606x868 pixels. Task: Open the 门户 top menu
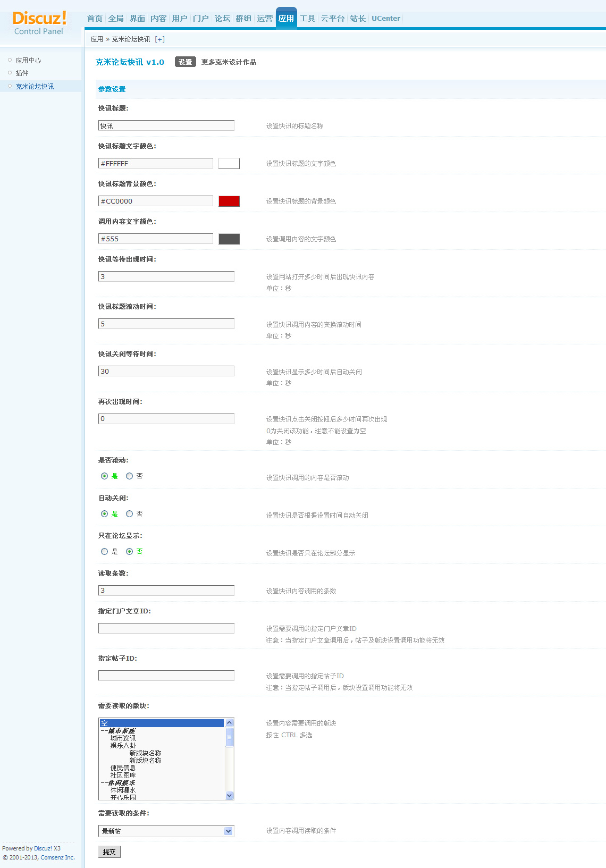point(201,19)
